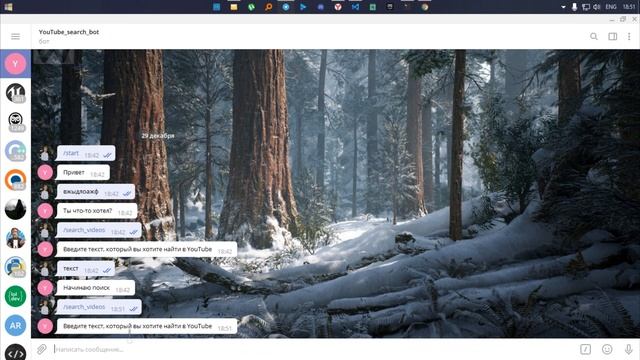Viewport: 640px width, 360px height.
Task: Open the Windows Start button
Action: coord(8,7)
